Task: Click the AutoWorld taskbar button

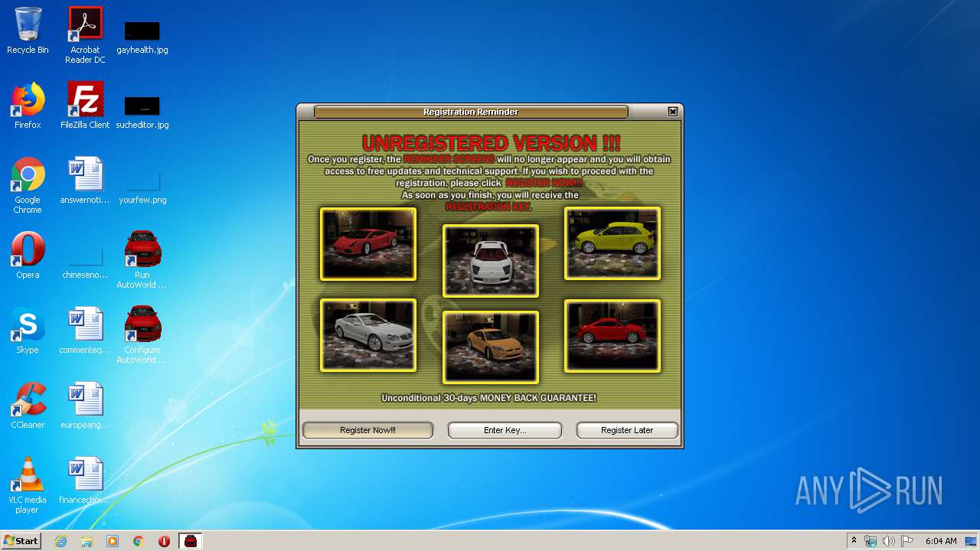Action: 191,541
